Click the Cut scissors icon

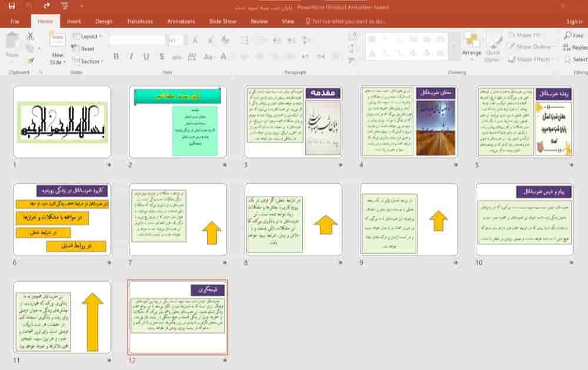coord(31,36)
